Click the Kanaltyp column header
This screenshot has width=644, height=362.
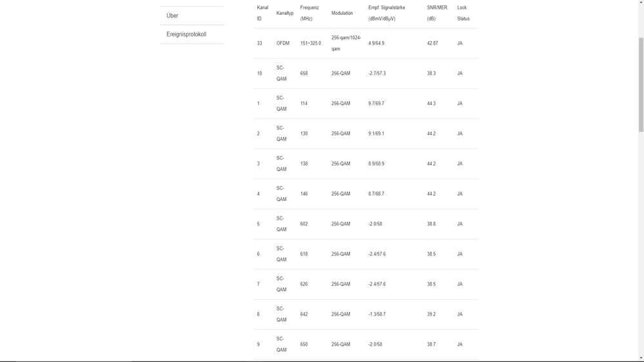coord(285,13)
